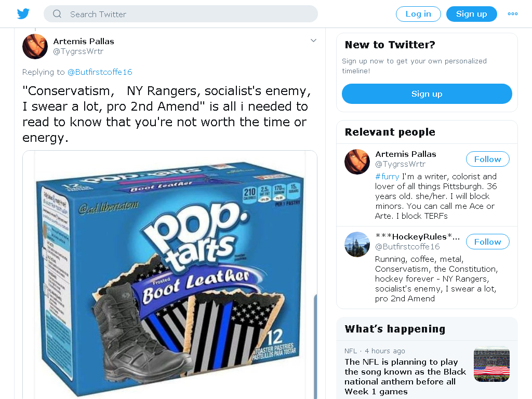Click the Twitter bird logo
The height and width of the screenshot is (399, 532).
tap(23, 14)
